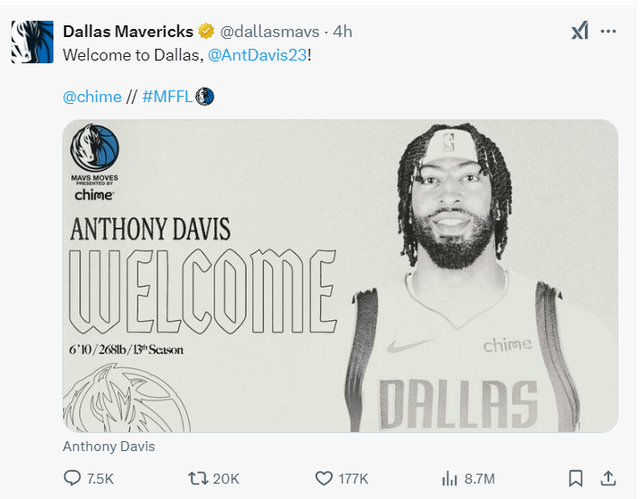Open the view analytics bar chart icon
640x499 pixels.
[x=449, y=478]
